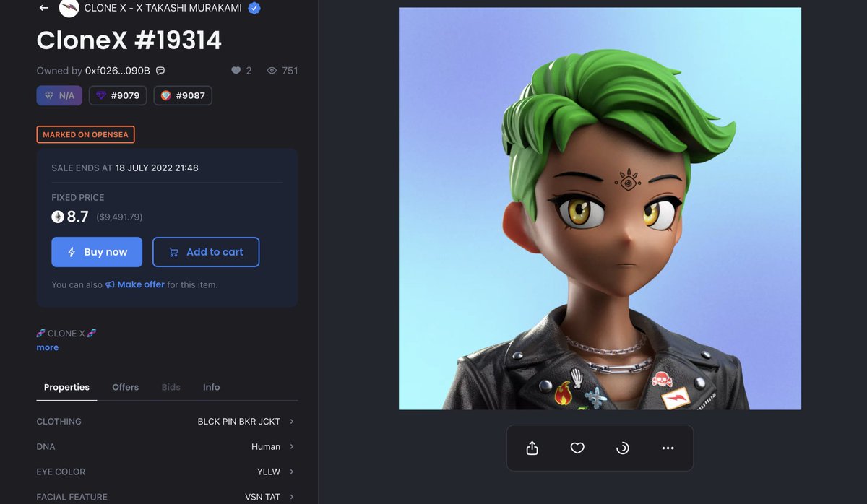Open the CloneX #19314 artwork image

tap(600, 209)
